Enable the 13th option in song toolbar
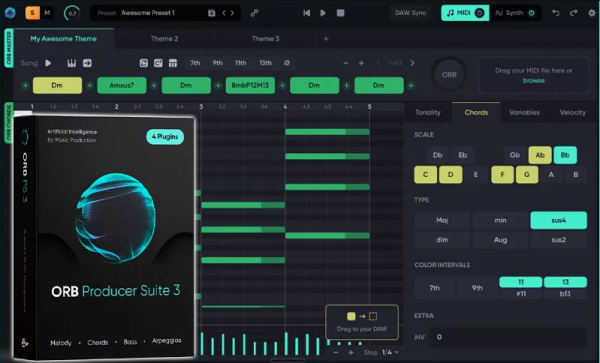Image resolution: width=600 pixels, height=363 pixels. coord(265,63)
